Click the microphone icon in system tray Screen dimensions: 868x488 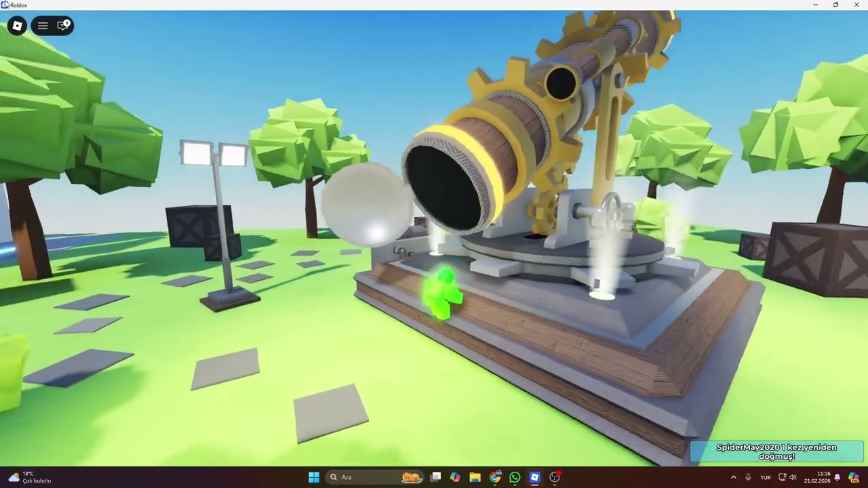(748, 477)
